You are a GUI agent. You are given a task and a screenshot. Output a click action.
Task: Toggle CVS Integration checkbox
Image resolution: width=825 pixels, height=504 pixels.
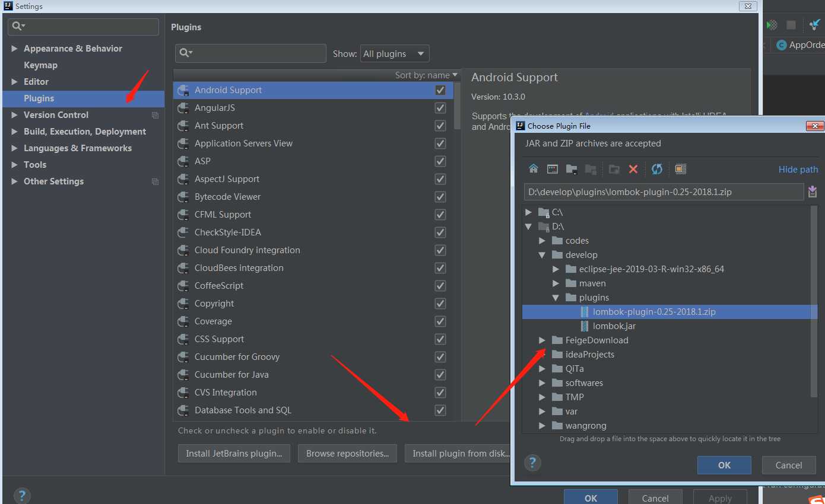pos(440,393)
